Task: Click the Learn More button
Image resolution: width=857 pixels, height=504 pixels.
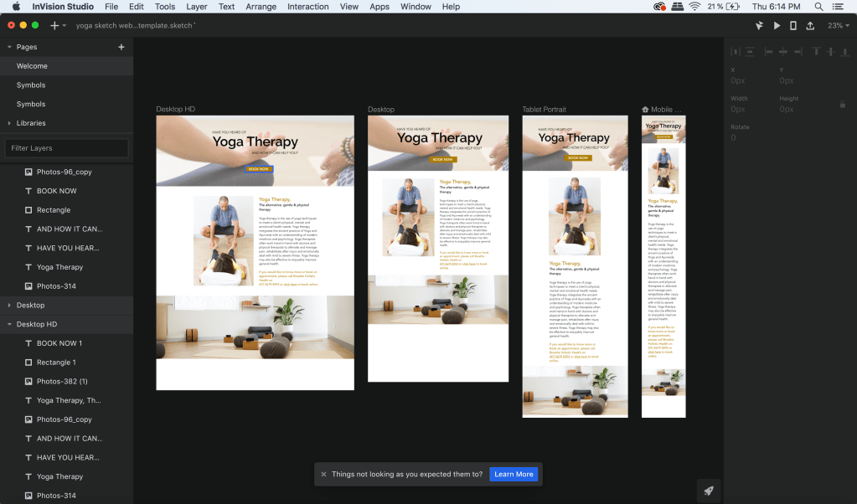Action: pos(514,474)
